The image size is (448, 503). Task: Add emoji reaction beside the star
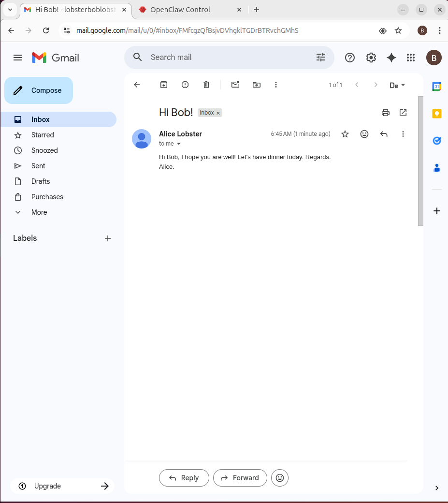pyautogui.click(x=364, y=134)
